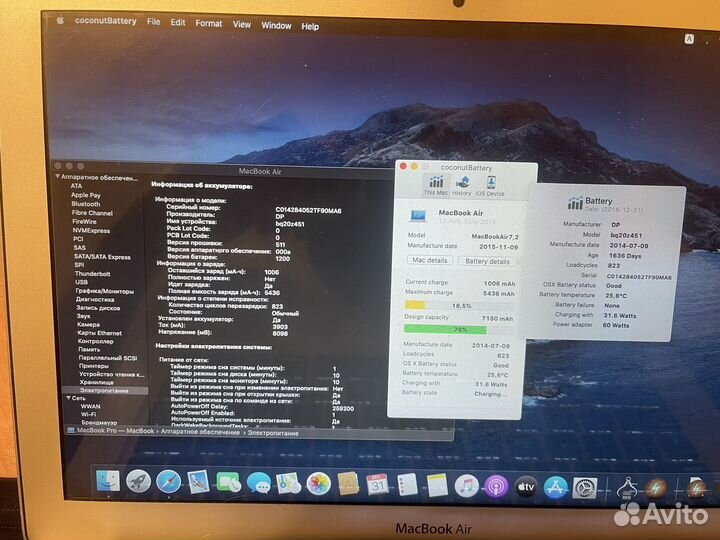
Task: Select Fibre Channel in the sidebar
Action: pos(92,213)
